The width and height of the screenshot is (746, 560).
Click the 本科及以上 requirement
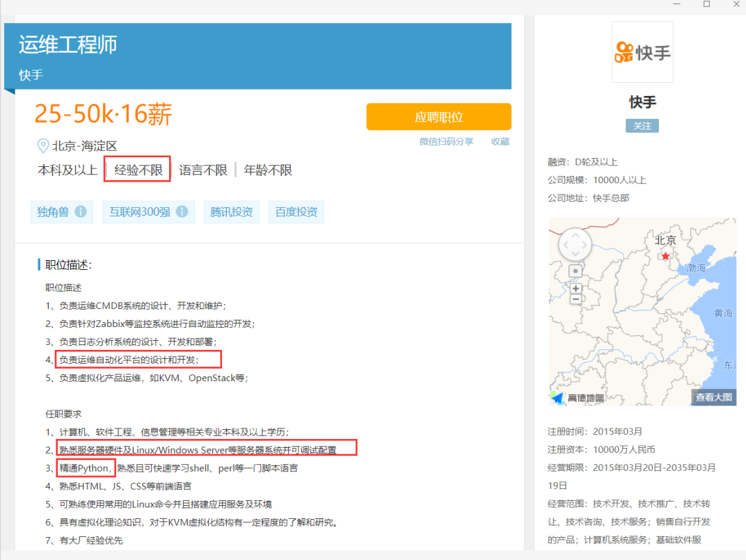68,170
